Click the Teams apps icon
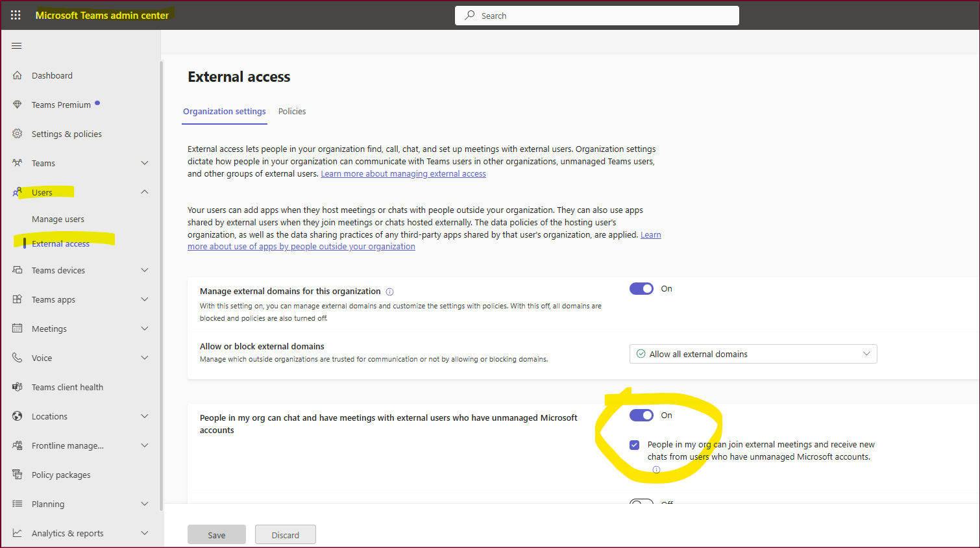Screen dimensions: 980x548 (x=18, y=299)
